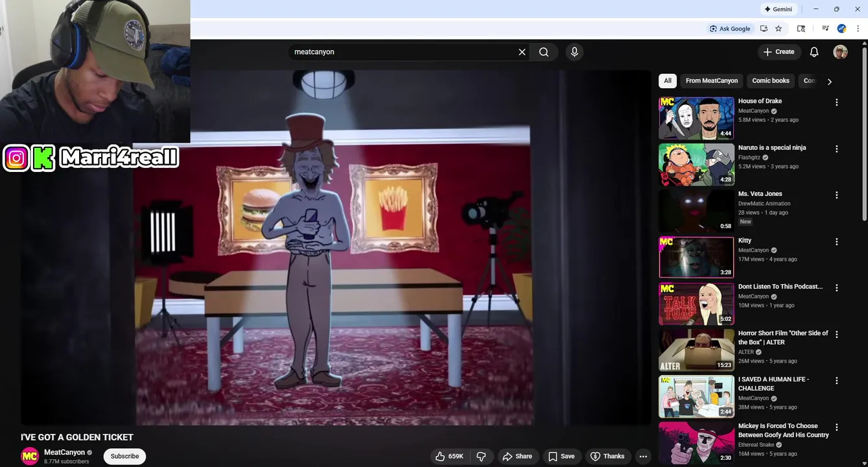
Task: Open the Create menu
Action: point(779,52)
